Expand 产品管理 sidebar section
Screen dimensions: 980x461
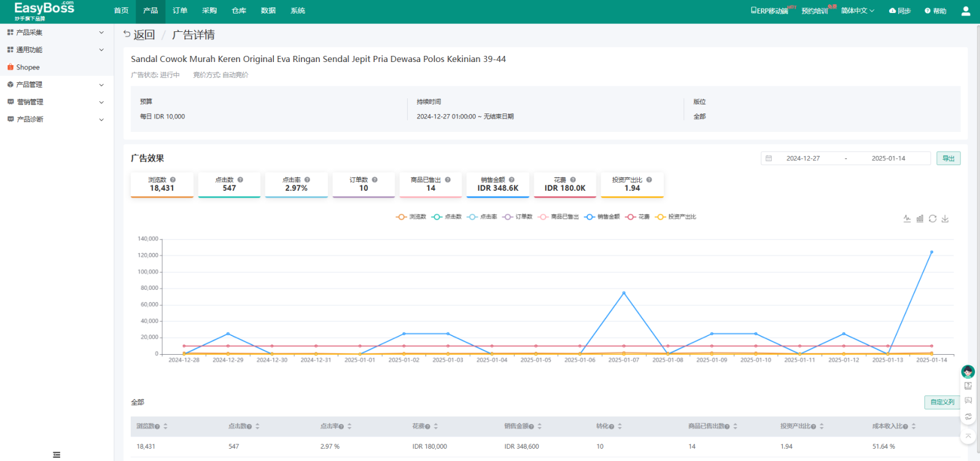pos(56,85)
